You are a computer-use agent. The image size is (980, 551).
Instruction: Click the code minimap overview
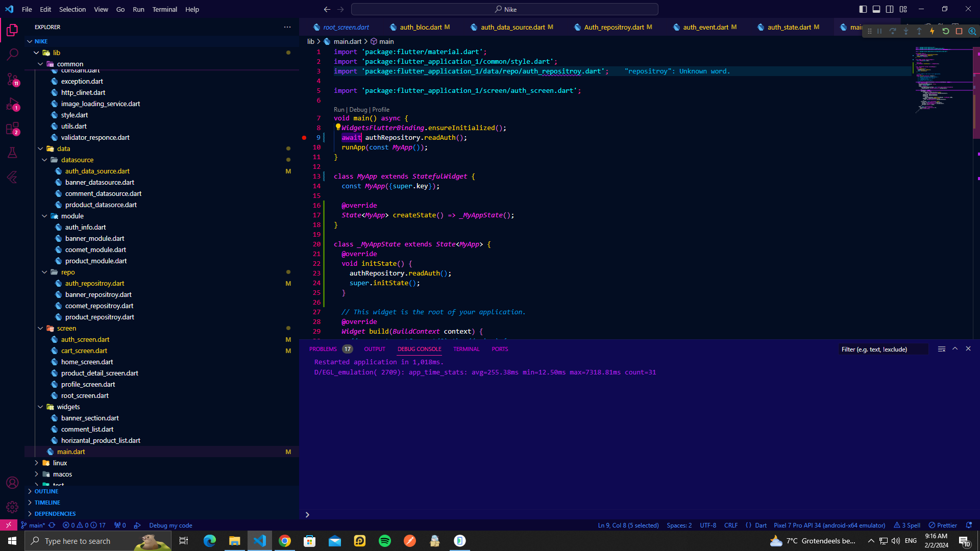coord(943,79)
